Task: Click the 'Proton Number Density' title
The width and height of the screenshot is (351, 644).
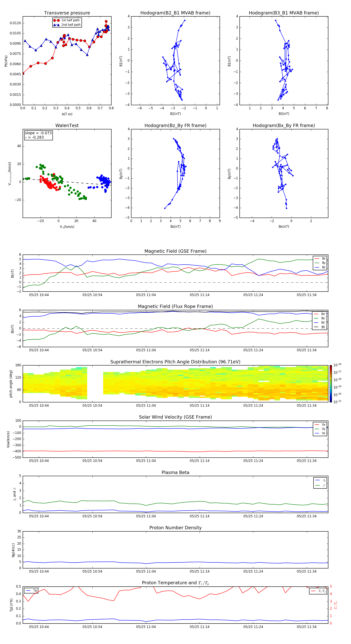Action: [175, 528]
